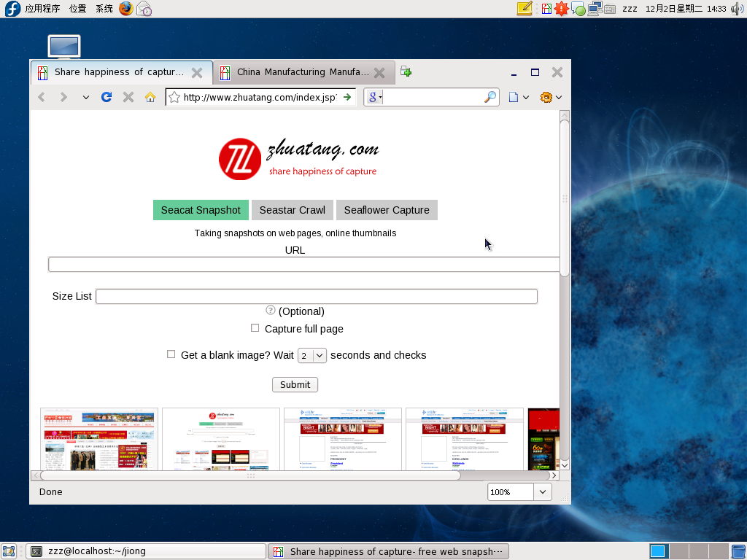The width and height of the screenshot is (747, 560).
Task: Open the 系统 (System) menu
Action: [104, 9]
